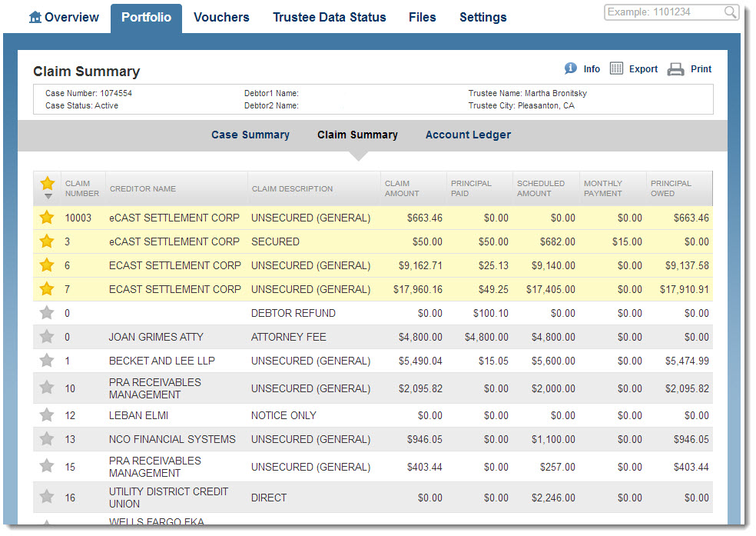Viewport: 756px width, 536px height.
Task: Star the LEBAN ELMI notice claim
Action: (x=47, y=415)
